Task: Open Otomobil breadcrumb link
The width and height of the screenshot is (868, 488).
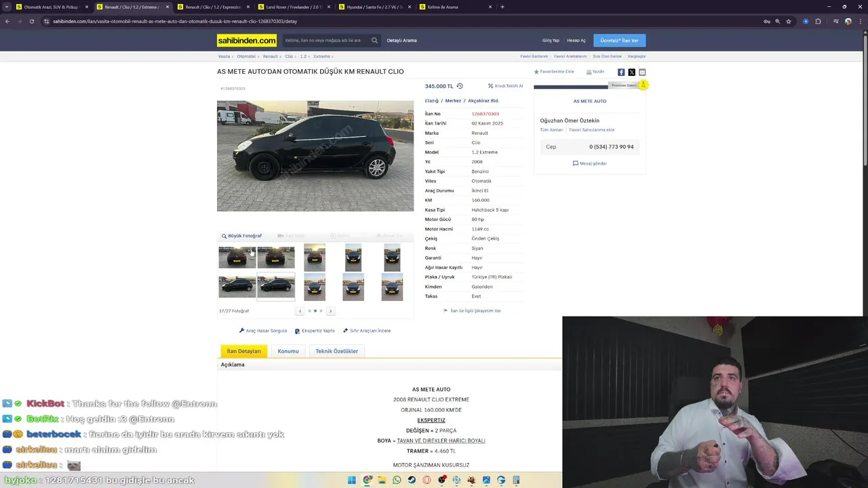Action: click(x=246, y=56)
